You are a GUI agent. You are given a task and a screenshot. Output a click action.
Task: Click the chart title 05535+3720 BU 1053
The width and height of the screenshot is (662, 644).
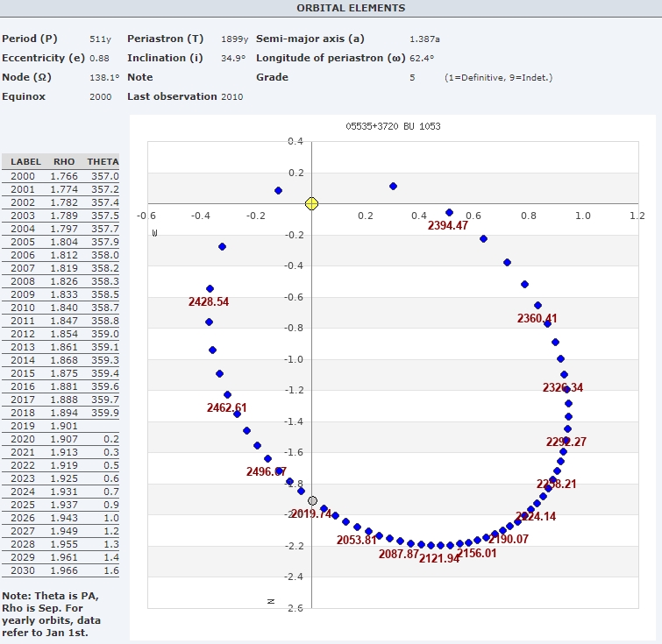pyautogui.click(x=394, y=126)
